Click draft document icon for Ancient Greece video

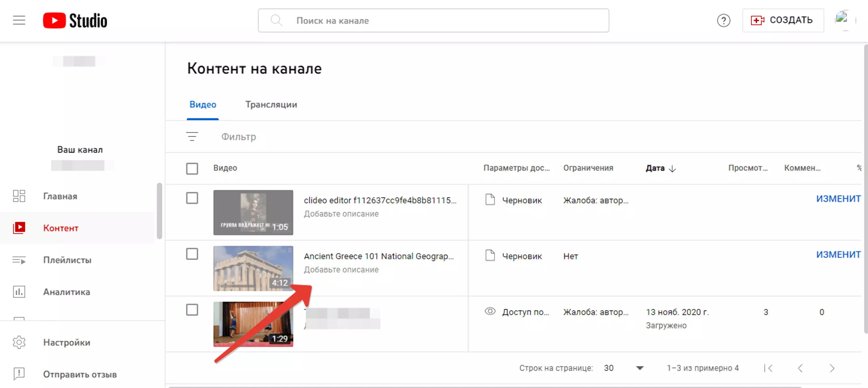490,256
